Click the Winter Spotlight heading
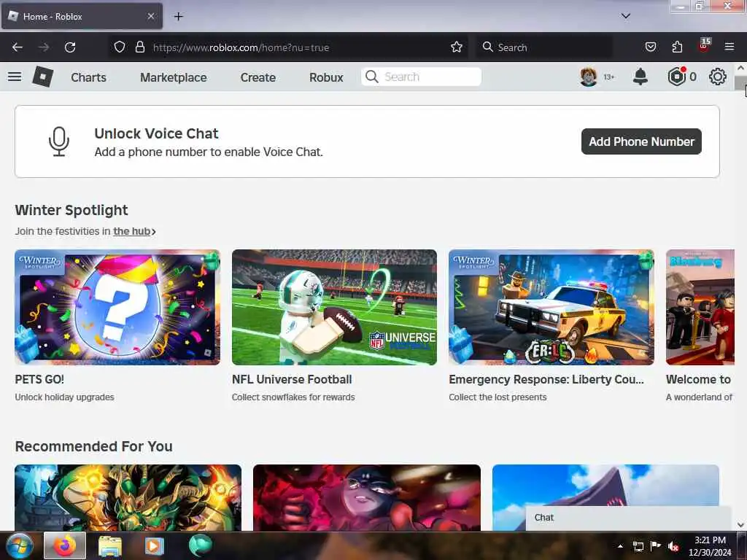 click(x=71, y=210)
